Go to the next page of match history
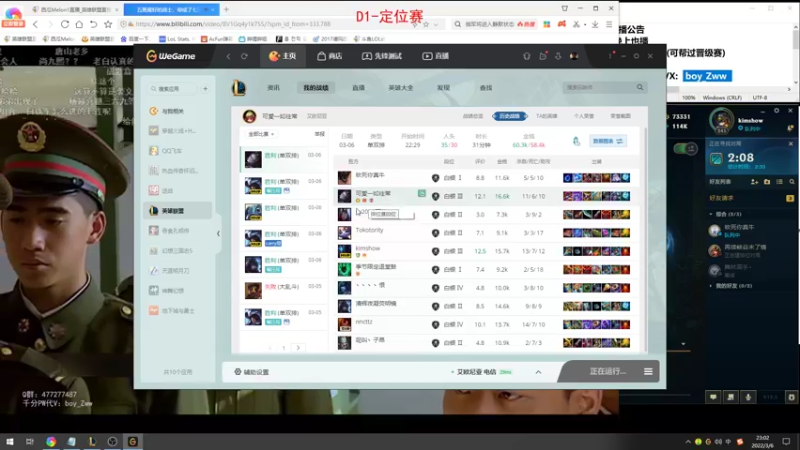Image resolution: width=800 pixels, height=450 pixels. coord(298,348)
